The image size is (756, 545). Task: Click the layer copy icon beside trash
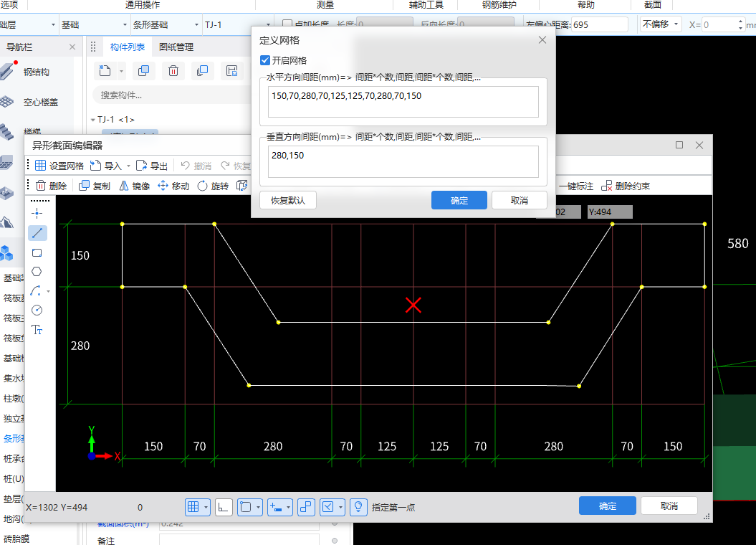click(x=203, y=71)
